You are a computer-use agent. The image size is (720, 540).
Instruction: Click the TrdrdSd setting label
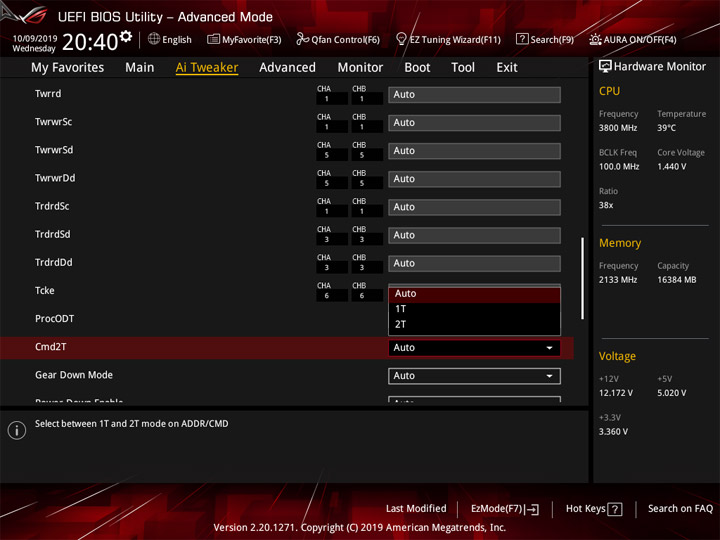[53, 234]
